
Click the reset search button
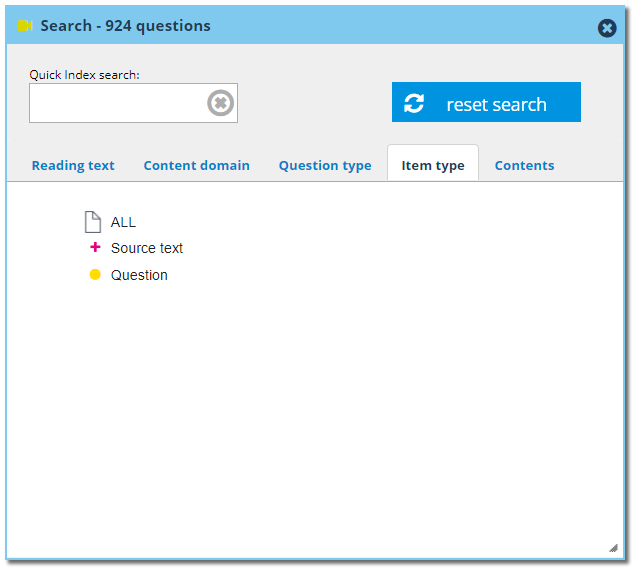[x=486, y=102]
